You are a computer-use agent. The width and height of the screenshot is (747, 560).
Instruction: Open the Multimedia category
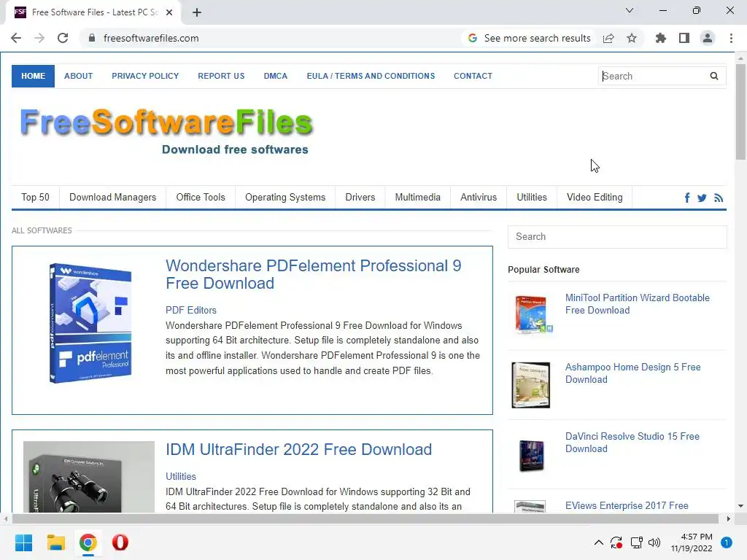coord(418,197)
